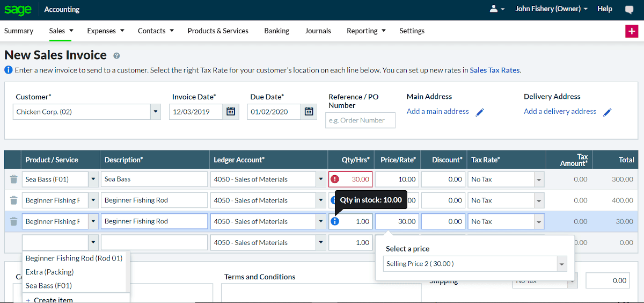This screenshot has height=303, width=644.
Task: Open Tax Rate dropdown on Sea Bass row
Action: click(539, 179)
